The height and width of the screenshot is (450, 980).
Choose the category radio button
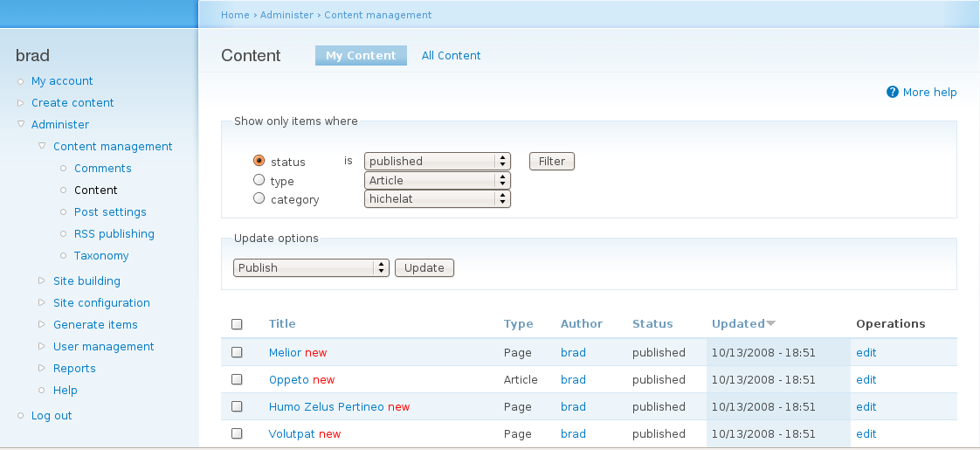point(259,199)
